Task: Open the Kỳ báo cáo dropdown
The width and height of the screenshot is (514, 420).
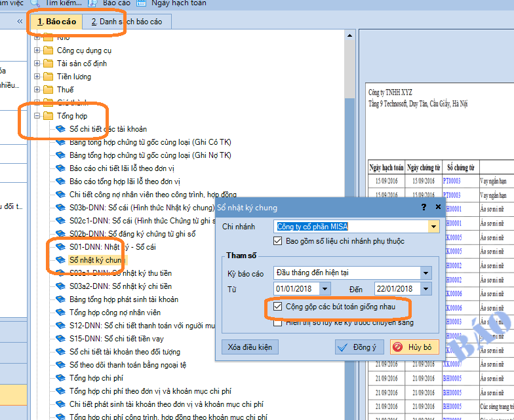Action: (x=426, y=273)
